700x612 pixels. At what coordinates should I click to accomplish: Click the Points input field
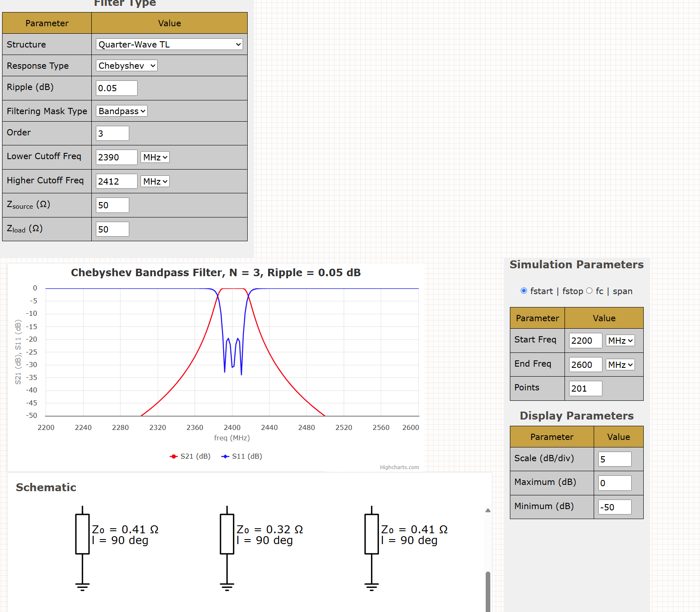point(585,389)
